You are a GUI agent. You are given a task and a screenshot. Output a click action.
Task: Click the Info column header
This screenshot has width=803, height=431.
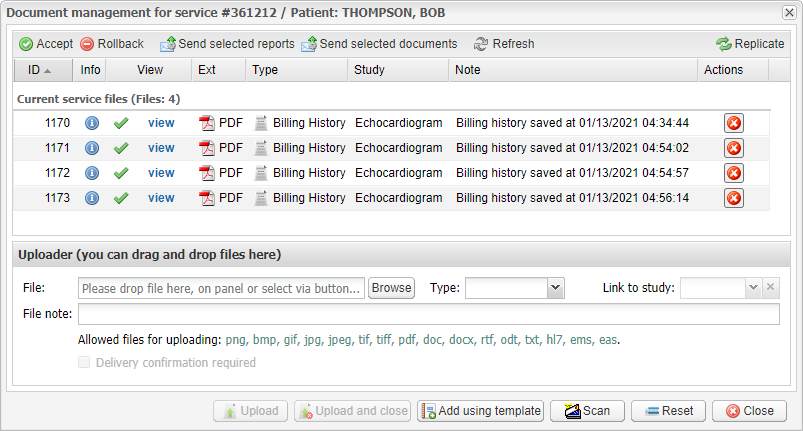(x=90, y=70)
